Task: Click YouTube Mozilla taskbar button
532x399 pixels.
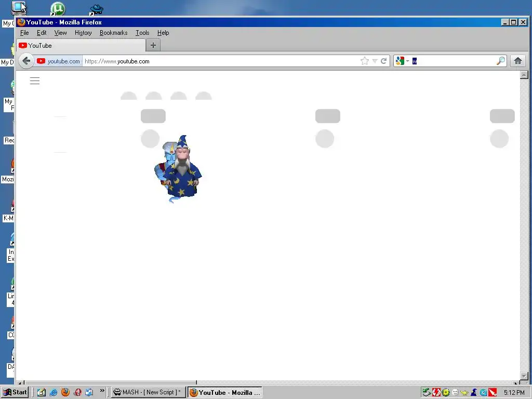Action: 224,392
